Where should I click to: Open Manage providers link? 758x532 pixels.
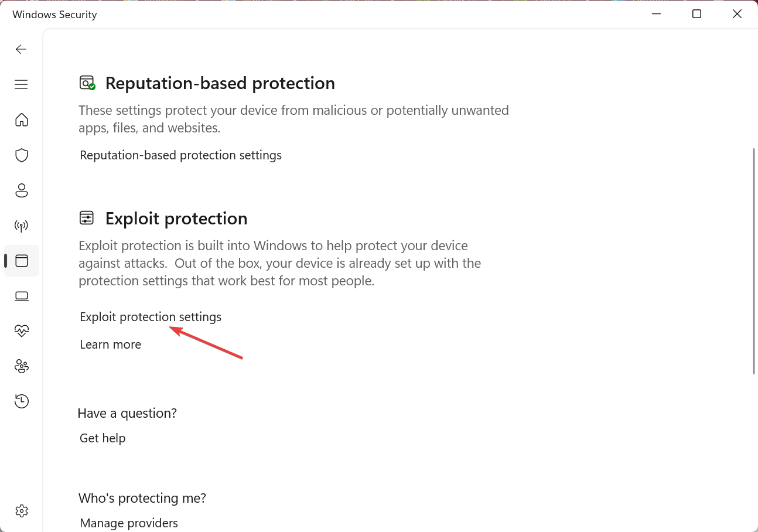click(129, 523)
